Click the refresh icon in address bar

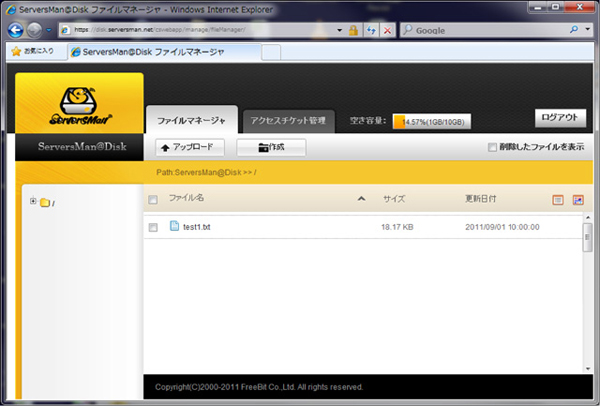pyautogui.click(x=371, y=30)
